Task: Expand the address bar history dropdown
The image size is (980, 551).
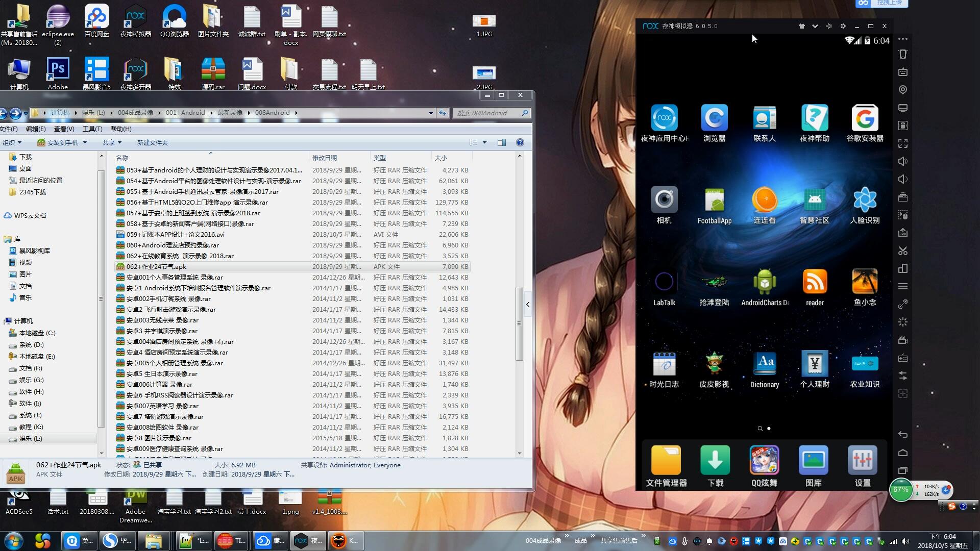Action: pos(431,113)
